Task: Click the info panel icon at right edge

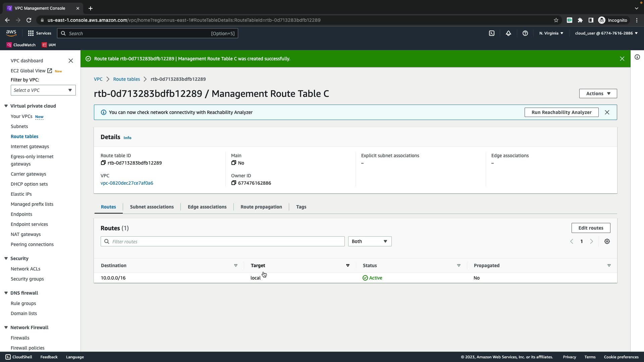Action: click(x=637, y=57)
